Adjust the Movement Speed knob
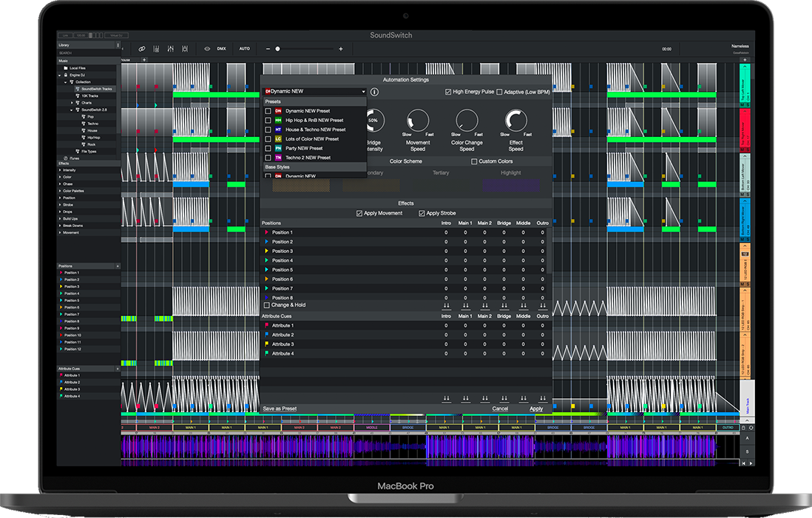 click(x=417, y=120)
